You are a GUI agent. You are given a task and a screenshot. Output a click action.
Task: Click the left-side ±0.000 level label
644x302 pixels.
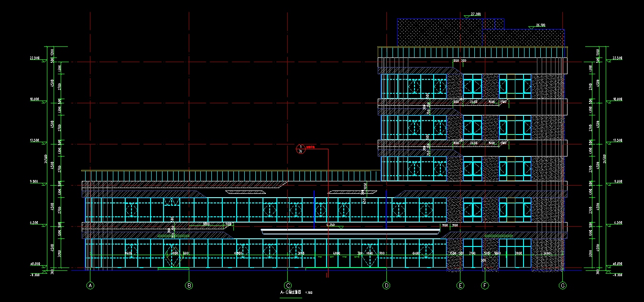tap(35, 264)
